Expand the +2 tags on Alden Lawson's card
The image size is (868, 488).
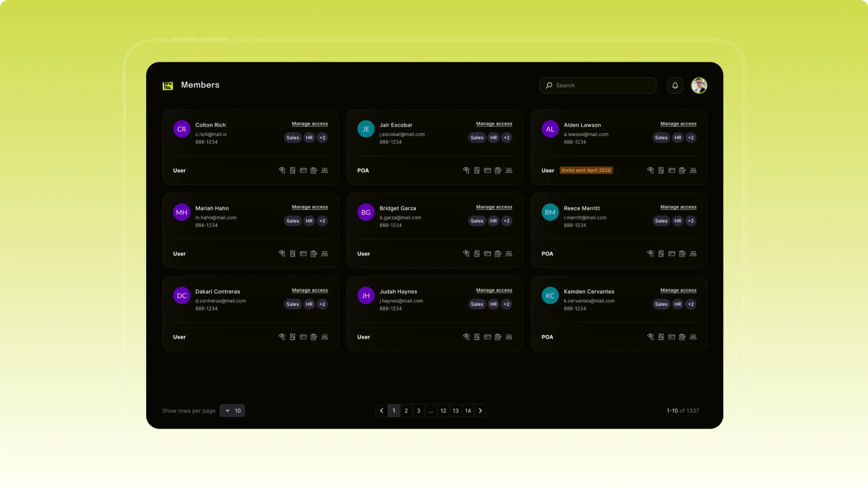(691, 138)
